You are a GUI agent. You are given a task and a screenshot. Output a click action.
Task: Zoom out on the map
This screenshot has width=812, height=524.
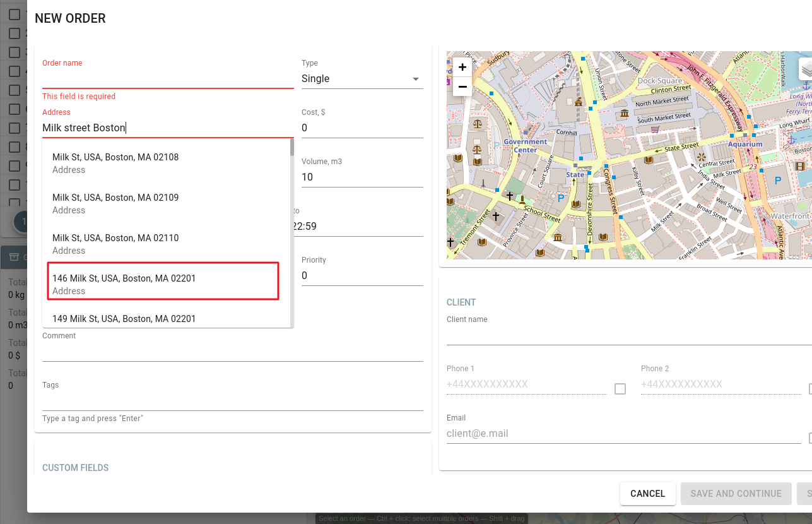pyautogui.click(x=462, y=86)
